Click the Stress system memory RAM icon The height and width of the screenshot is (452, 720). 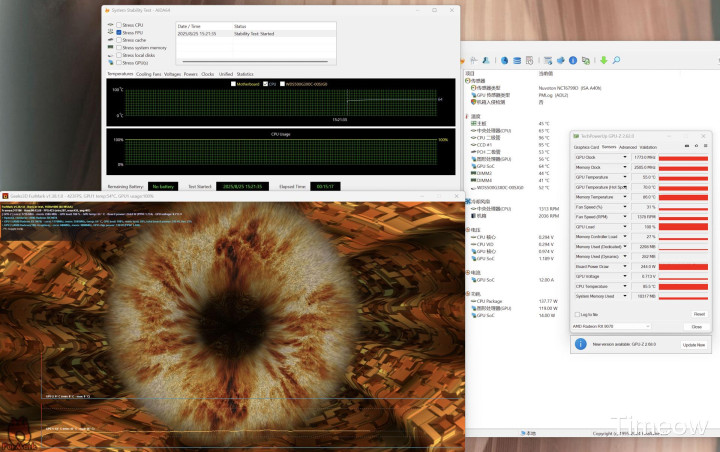[x=109, y=47]
